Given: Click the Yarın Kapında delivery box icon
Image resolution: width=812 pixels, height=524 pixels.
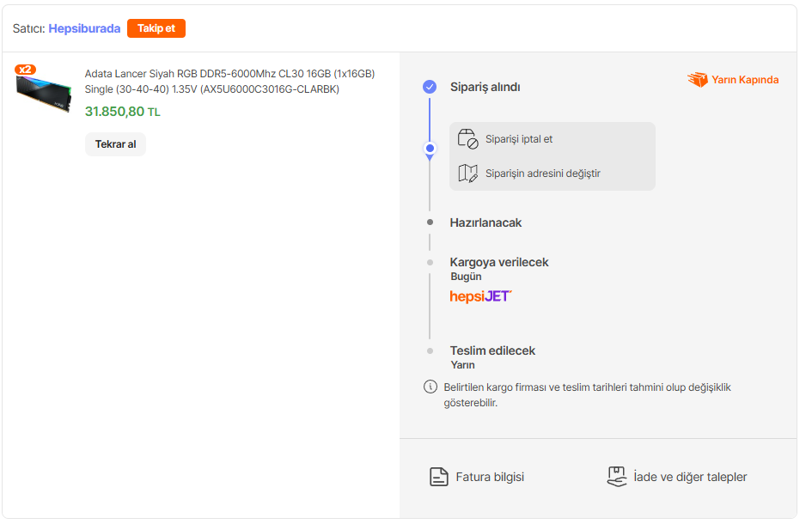Looking at the screenshot, I should pyautogui.click(x=698, y=79).
